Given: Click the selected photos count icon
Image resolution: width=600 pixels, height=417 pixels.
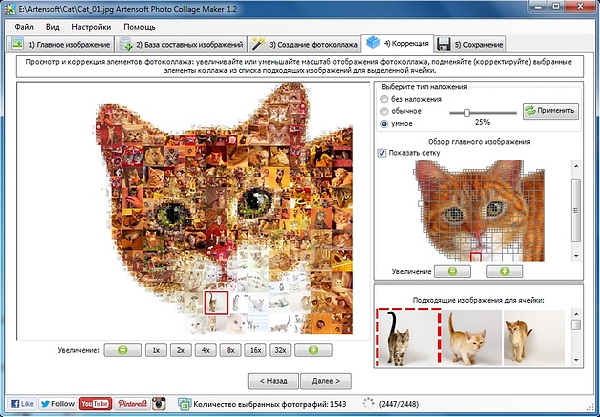Looking at the screenshot, I should tap(184, 404).
